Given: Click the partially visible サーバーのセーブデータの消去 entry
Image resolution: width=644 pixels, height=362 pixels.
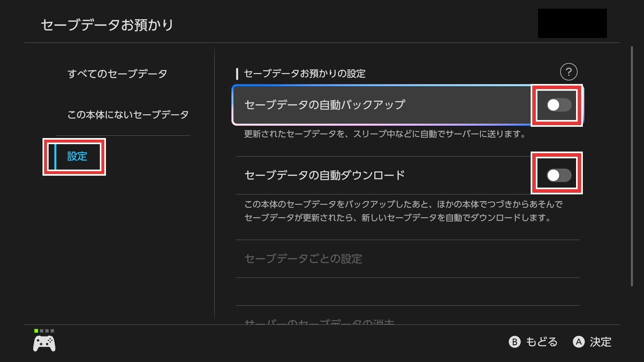Looking at the screenshot, I should click(319, 322).
